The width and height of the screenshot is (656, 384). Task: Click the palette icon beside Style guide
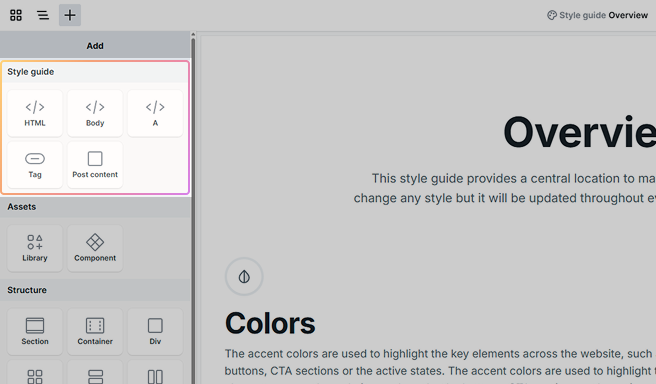(x=552, y=15)
